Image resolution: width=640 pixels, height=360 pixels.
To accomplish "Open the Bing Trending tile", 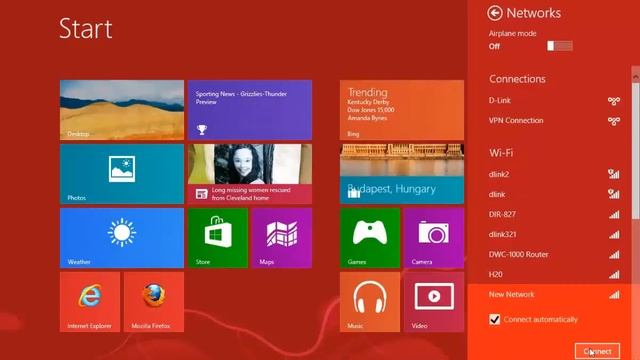I will [x=402, y=110].
